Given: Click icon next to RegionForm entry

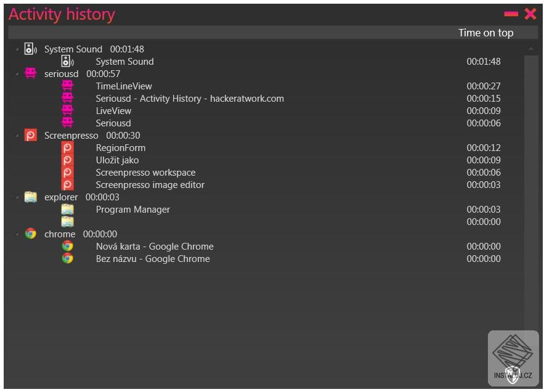Looking at the screenshot, I should coord(67,147).
